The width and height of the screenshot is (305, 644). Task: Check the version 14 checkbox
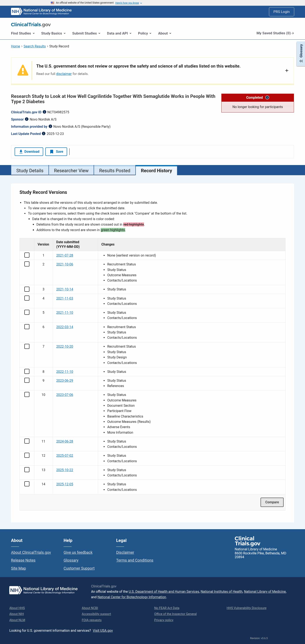[27, 484]
